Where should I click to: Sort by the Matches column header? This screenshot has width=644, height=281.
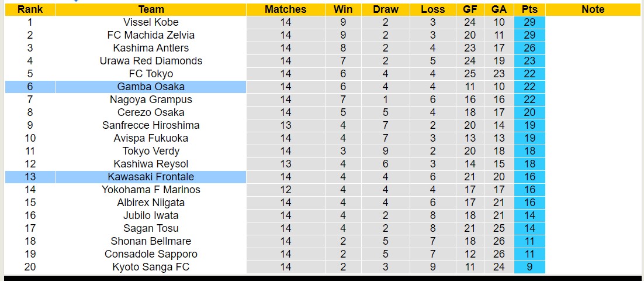[x=285, y=9]
